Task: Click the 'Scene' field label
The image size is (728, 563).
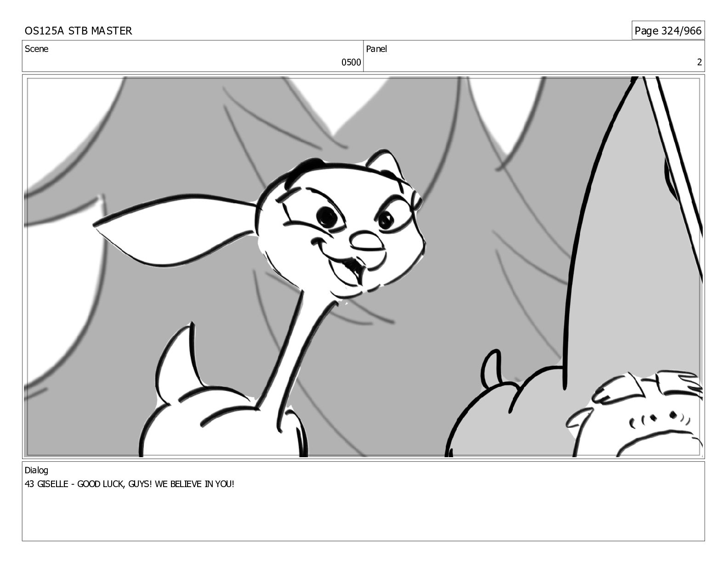Action: 36,49
